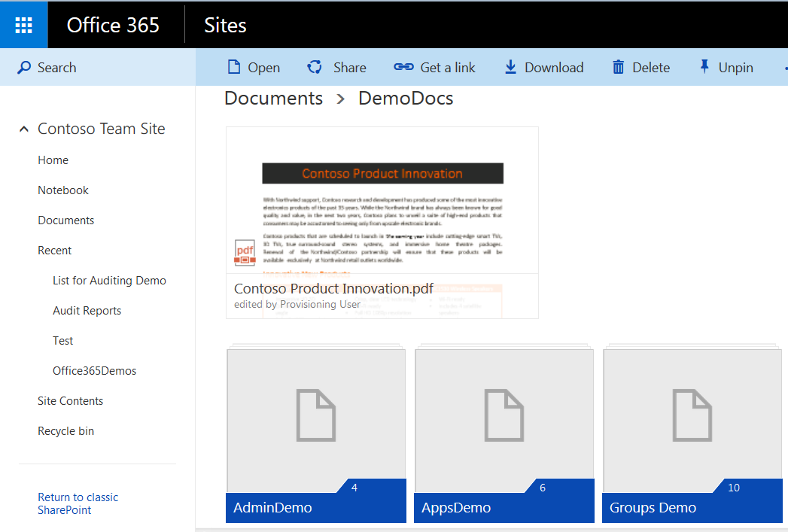
Task: Open the selected document using the Open icon
Action: (234, 67)
